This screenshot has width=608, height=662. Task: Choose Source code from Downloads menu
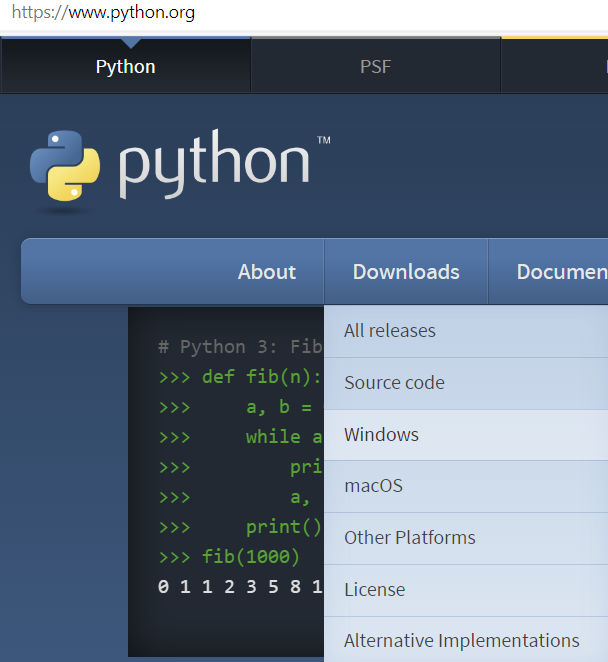pos(466,383)
